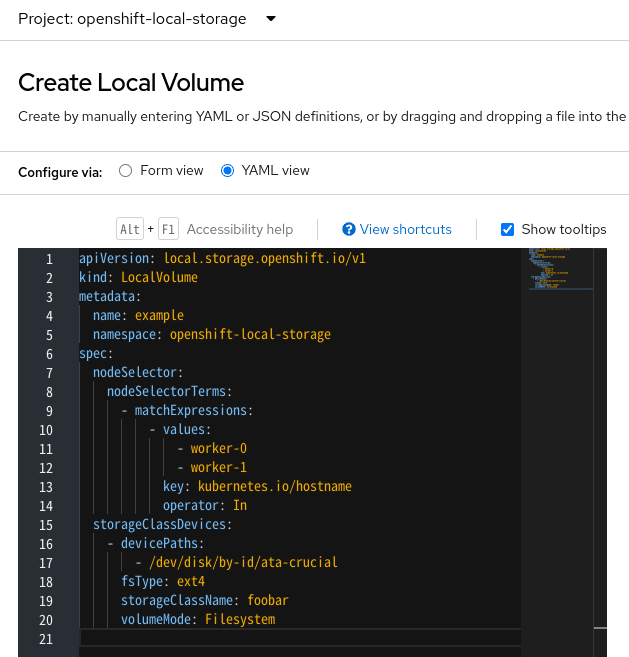
Task: Select the Form view radio button
Action: (x=125, y=171)
